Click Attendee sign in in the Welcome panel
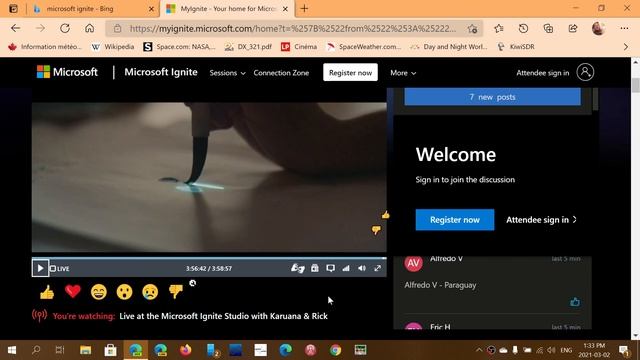Image resolution: width=640 pixels, height=360 pixels. pyautogui.click(x=541, y=220)
